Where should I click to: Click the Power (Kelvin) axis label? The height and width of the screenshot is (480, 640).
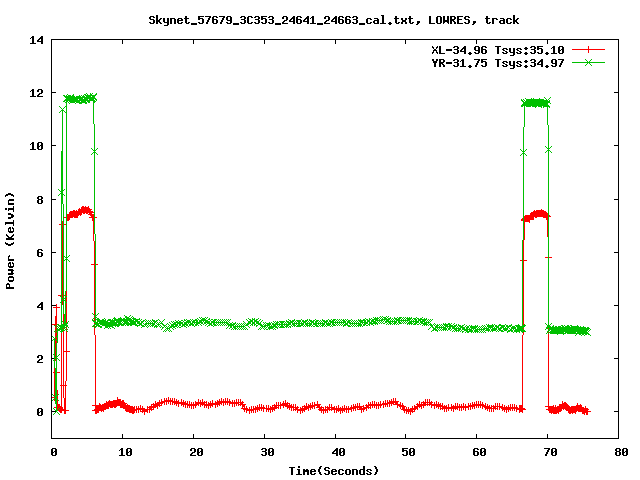pos(10,241)
